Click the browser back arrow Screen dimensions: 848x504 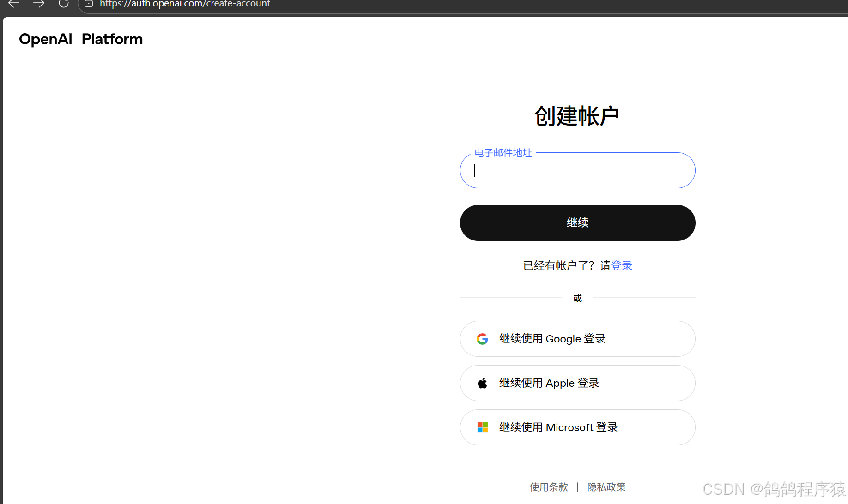pyautogui.click(x=14, y=4)
